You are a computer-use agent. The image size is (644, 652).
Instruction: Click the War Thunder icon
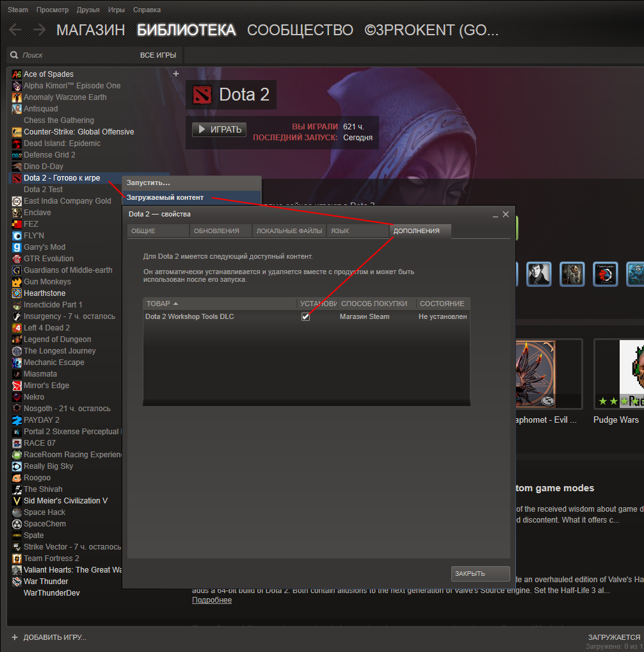point(17,582)
